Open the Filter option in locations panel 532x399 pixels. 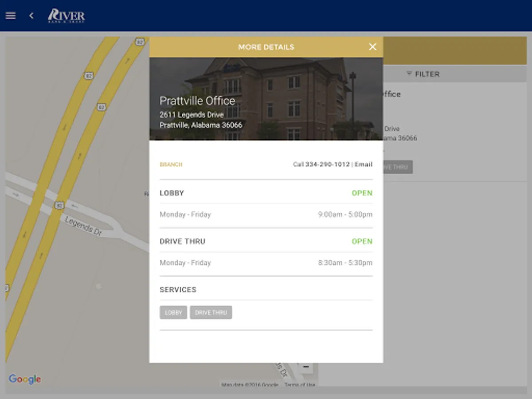423,74
